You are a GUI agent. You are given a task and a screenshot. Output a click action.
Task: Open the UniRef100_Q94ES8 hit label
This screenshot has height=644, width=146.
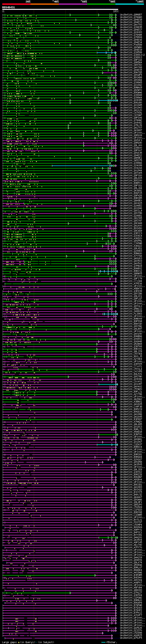point(131,20)
